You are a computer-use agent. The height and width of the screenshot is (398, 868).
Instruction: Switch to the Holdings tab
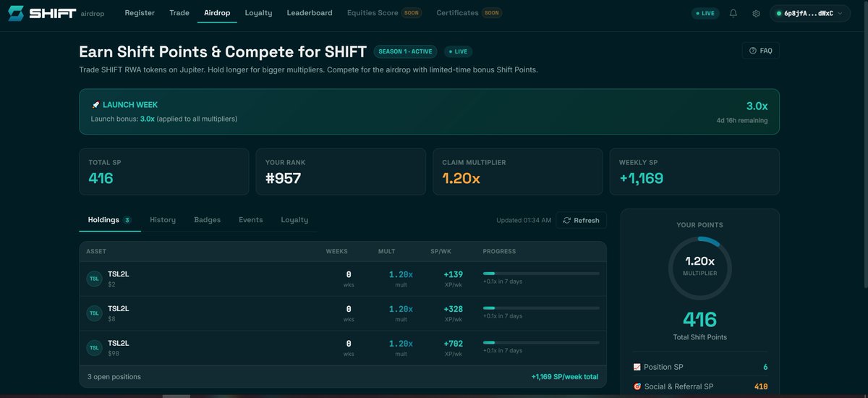(109, 220)
